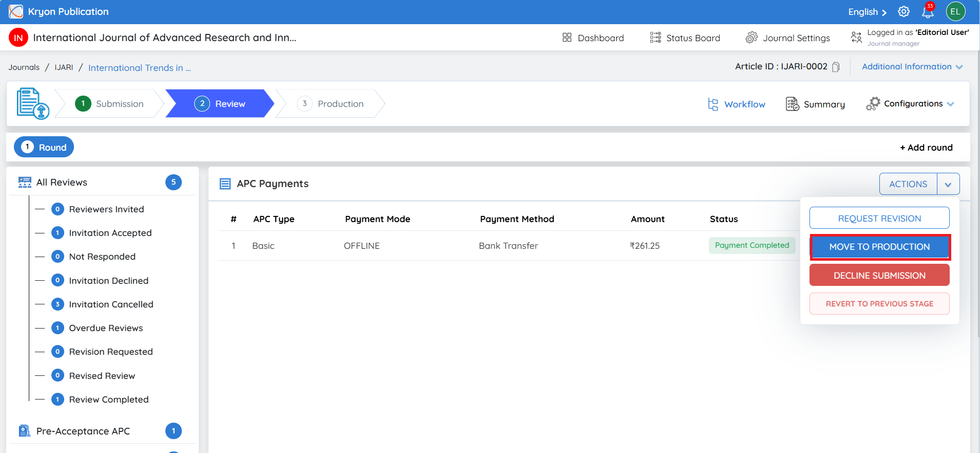
Task: Click the All Reviews panel icon
Action: click(25, 183)
